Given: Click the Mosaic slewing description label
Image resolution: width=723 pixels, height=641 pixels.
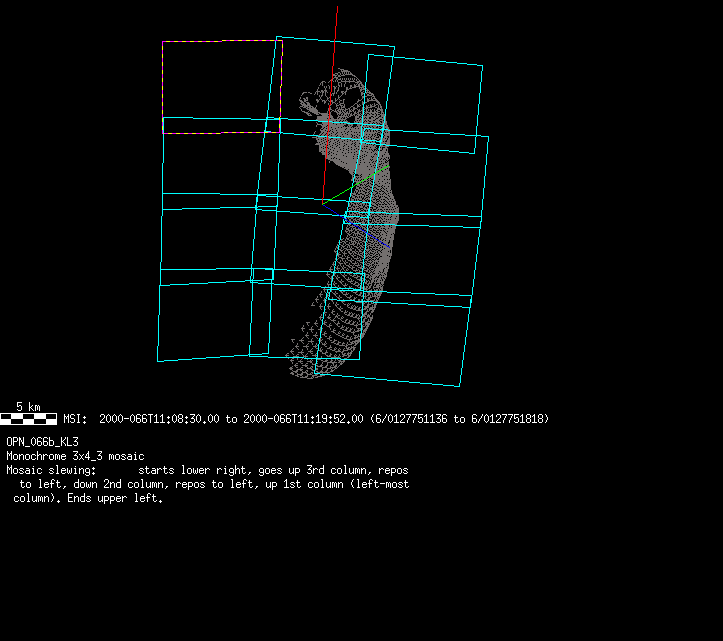Looking at the screenshot, I should pyautogui.click(x=51, y=470).
